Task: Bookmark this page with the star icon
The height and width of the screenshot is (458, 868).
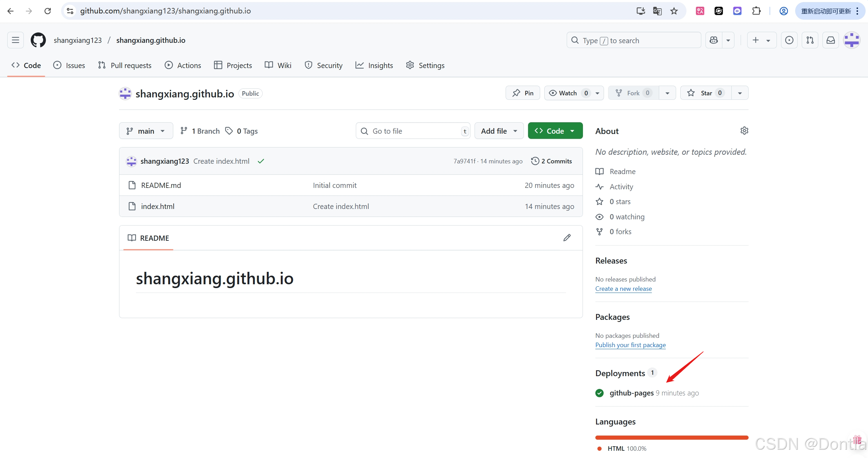Action: (x=674, y=11)
